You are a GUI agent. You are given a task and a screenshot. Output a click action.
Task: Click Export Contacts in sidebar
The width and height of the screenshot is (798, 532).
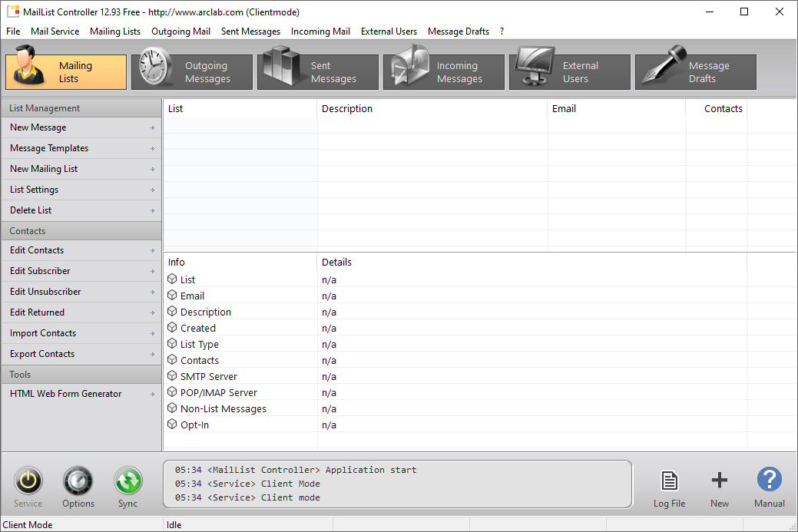[81, 353]
